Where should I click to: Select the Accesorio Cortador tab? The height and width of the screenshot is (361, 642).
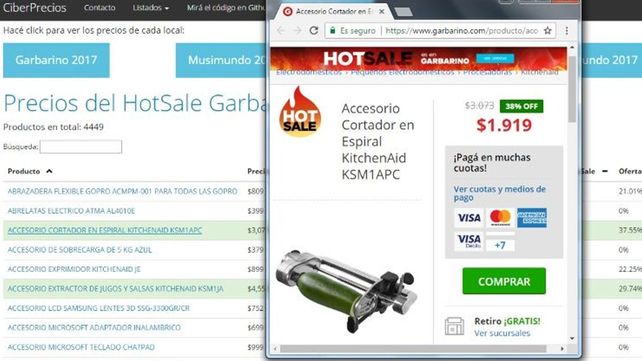(x=334, y=11)
